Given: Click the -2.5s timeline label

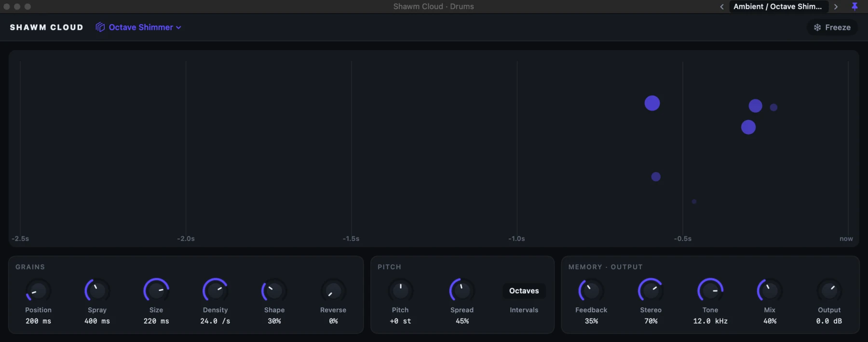Looking at the screenshot, I should (x=20, y=239).
